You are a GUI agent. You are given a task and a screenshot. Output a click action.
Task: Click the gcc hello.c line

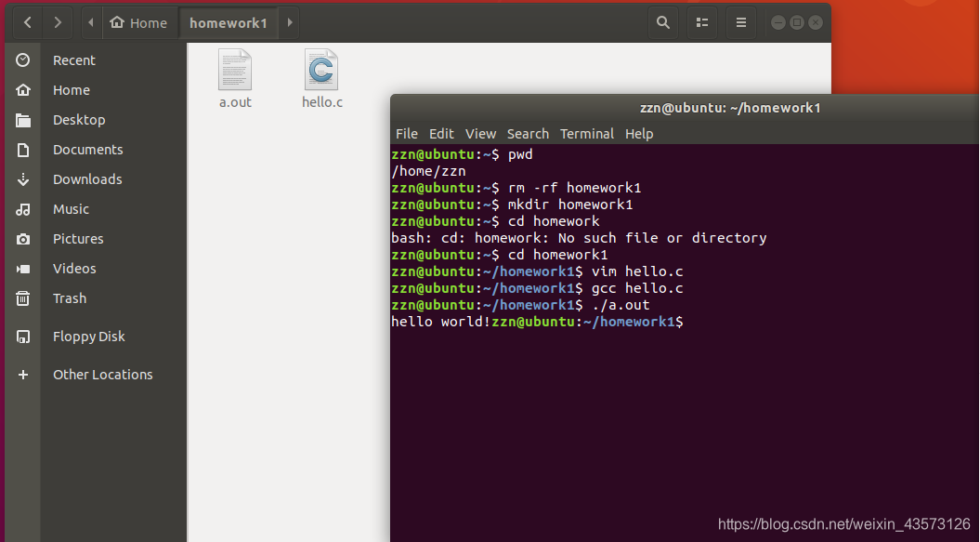[537, 288]
